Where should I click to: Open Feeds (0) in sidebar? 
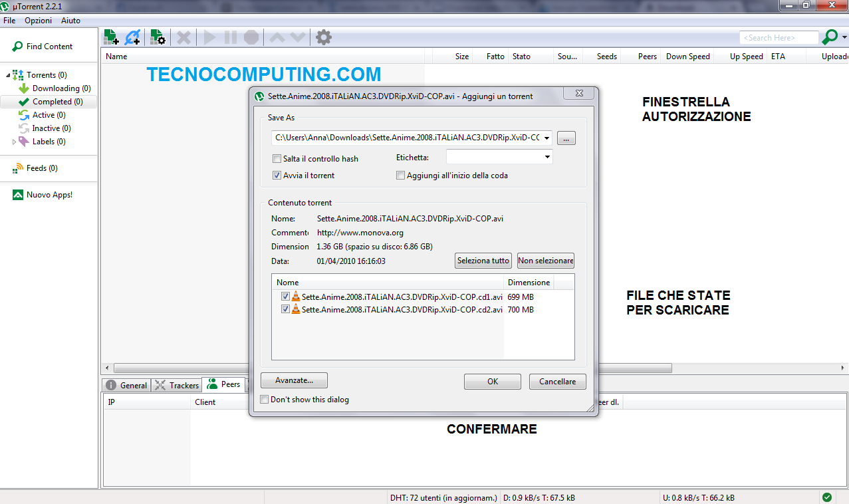pos(35,168)
